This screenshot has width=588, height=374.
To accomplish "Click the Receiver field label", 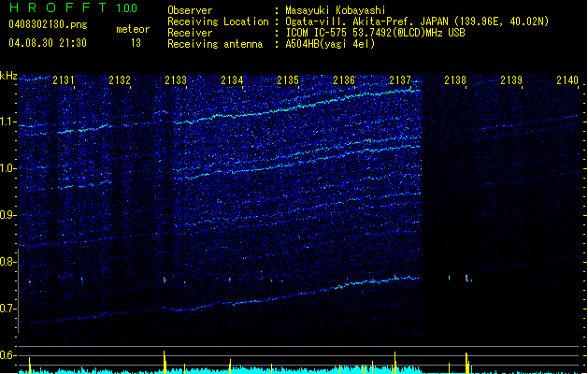I will point(190,33).
